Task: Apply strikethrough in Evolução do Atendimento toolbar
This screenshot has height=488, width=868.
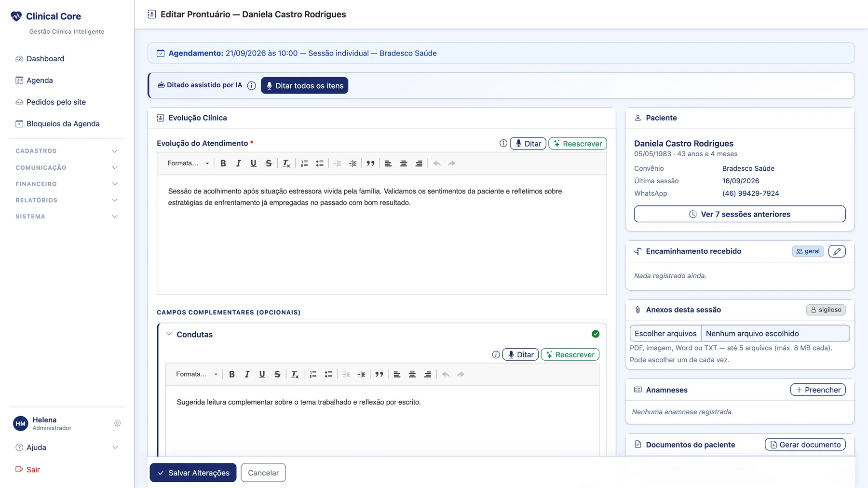Action: (269, 163)
